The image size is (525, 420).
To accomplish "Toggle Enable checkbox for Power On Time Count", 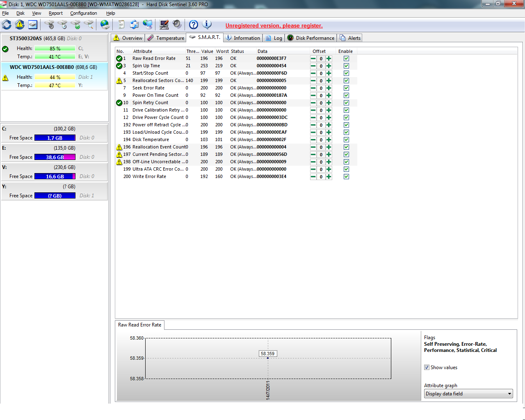I will (346, 96).
